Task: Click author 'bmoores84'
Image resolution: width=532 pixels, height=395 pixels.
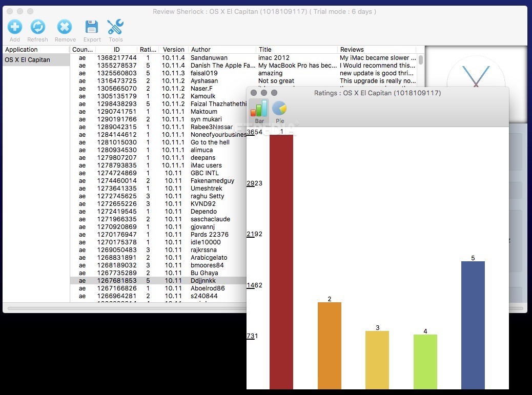Action: pos(207,265)
